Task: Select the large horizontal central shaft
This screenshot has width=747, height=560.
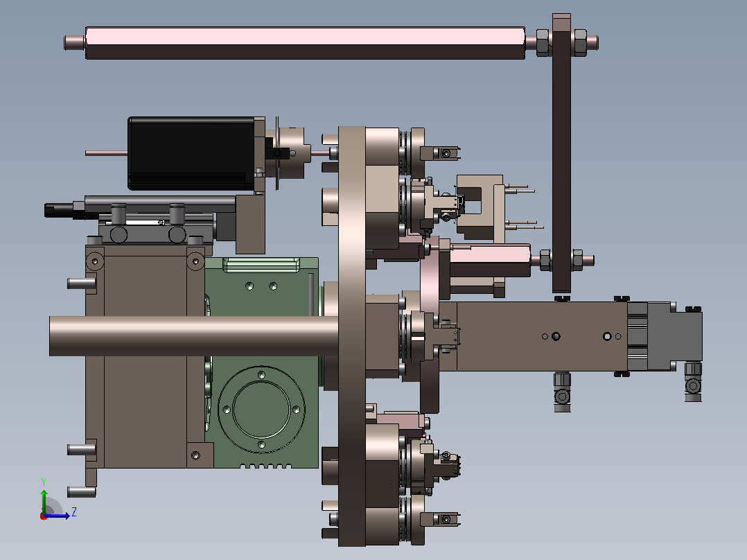Action: [x=194, y=336]
